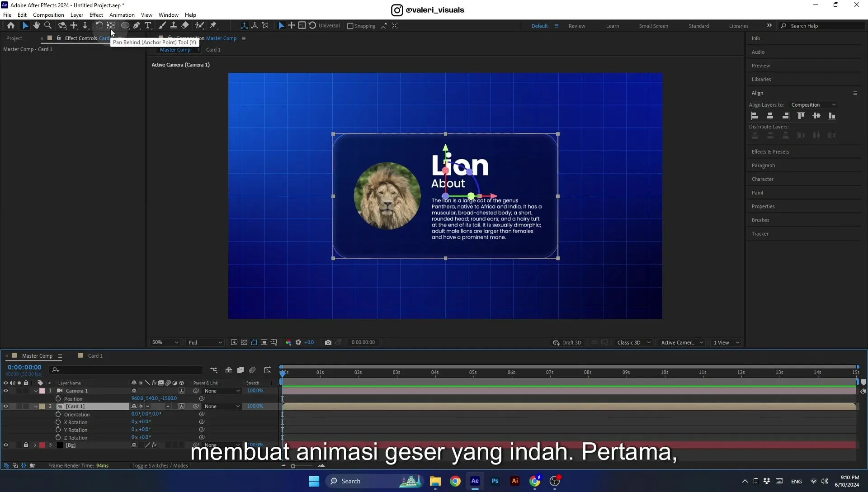This screenshot has width=868, height=492.
Task: Open the Composition menu
Action: 48,15
